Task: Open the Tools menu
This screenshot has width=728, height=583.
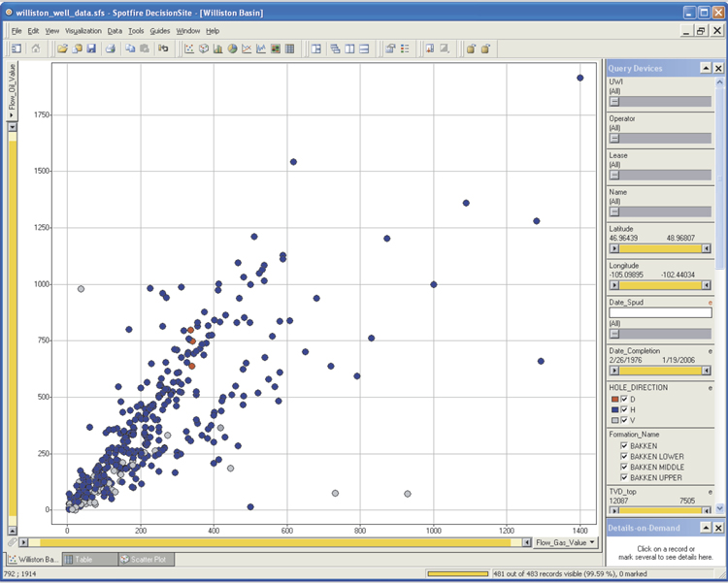Action: pyautogui.click(x=136, y=31)
